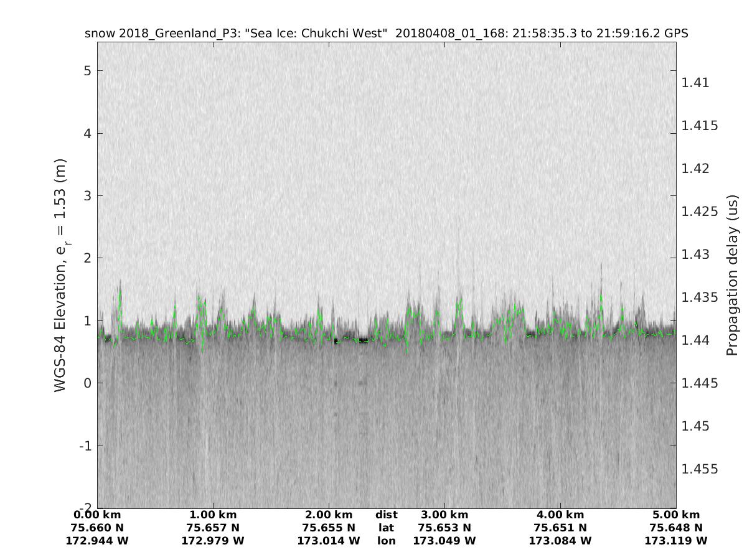Viewport: 747px width, 560px height.
Task: Click the 1.00 km distance tick label
Action: (x=213, y=515)
